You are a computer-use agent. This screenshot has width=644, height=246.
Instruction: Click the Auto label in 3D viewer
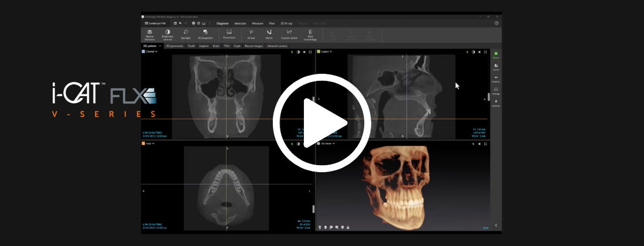[x=485, y=227]
